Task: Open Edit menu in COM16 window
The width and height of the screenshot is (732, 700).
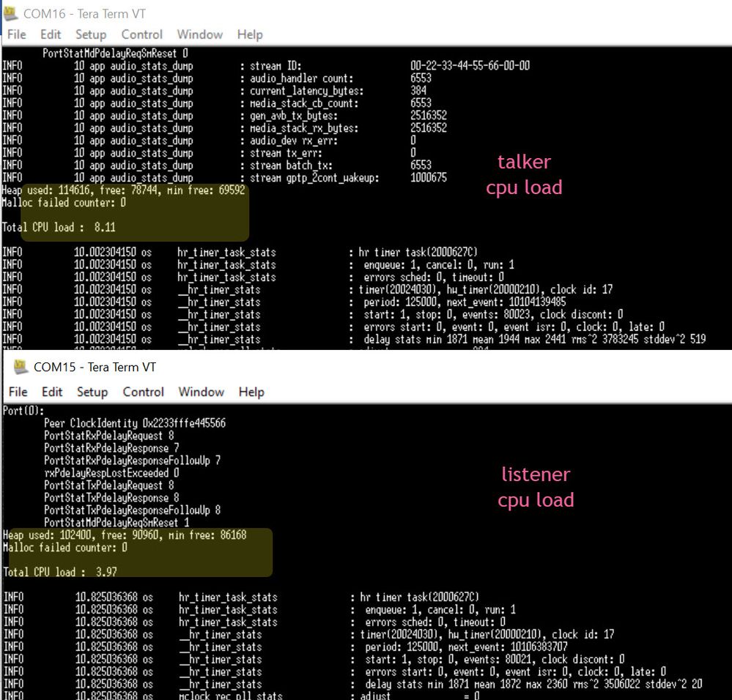Action: pyautogui.click(x=51, y=34)
